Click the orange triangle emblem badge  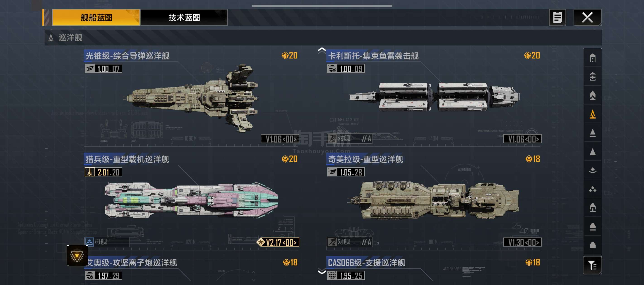pos(77,256)
